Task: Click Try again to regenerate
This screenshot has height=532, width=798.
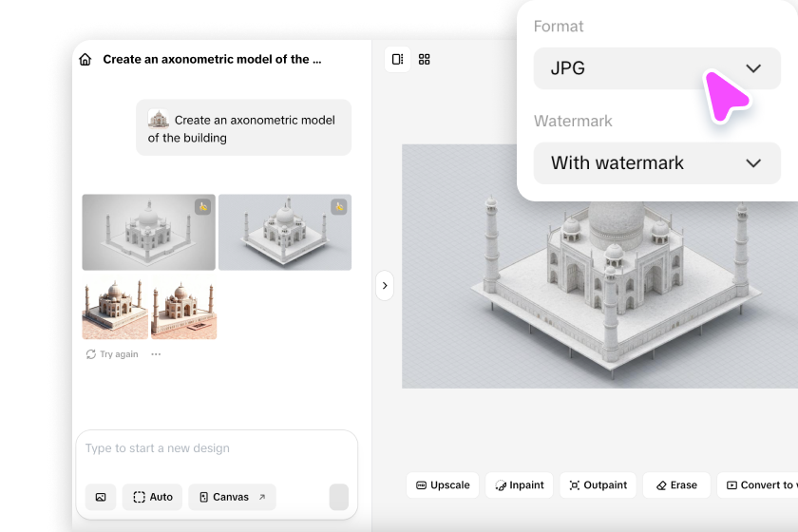Action: (112, 354)
